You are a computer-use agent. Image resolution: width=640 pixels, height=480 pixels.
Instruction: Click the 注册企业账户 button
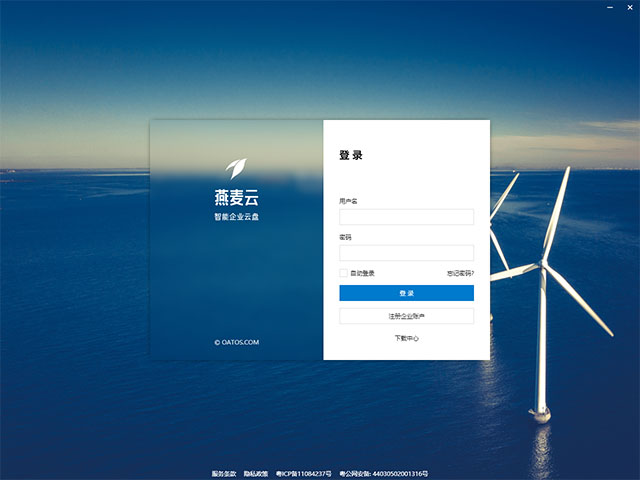pos(406,316)
